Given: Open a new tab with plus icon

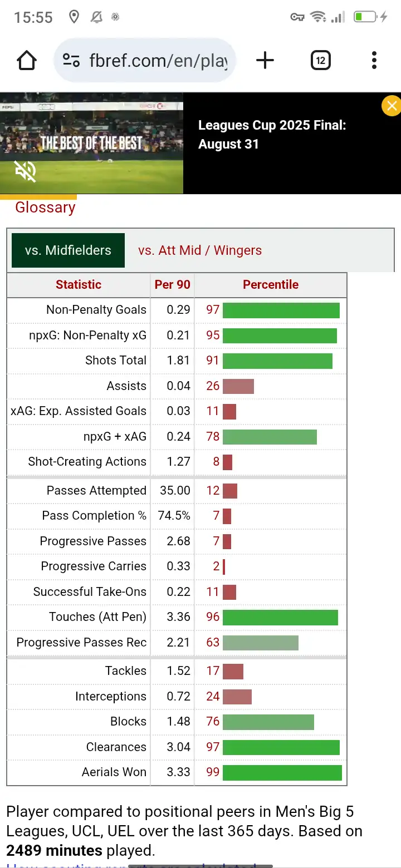Looking at the screenshot, I should [x=265, y=60].
